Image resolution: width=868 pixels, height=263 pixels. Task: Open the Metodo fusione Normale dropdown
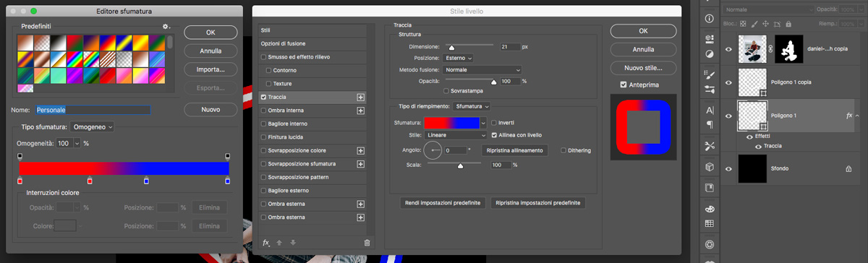point(482,69)
